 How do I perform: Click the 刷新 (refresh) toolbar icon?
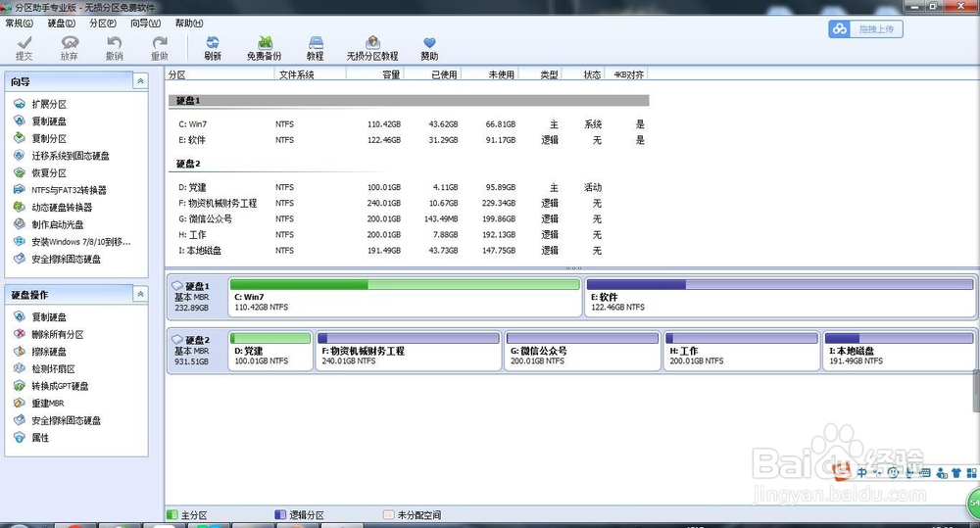click(213, 42)
